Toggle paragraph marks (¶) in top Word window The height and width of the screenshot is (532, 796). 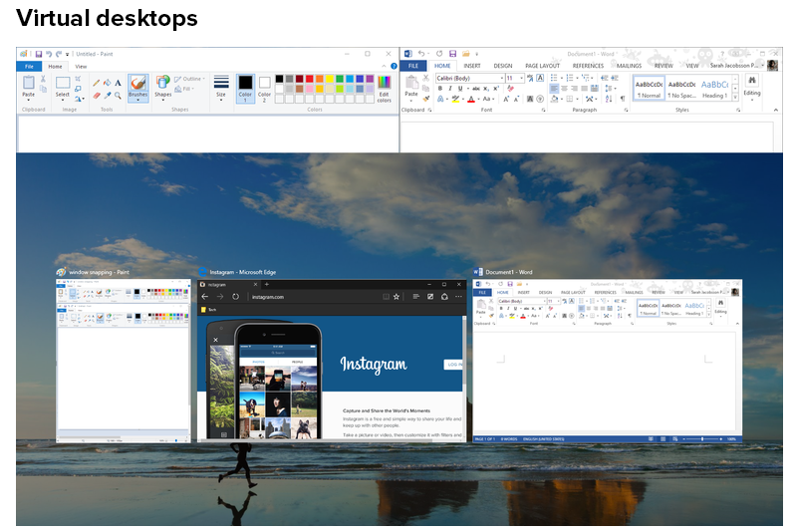click(x=623, y=99)
